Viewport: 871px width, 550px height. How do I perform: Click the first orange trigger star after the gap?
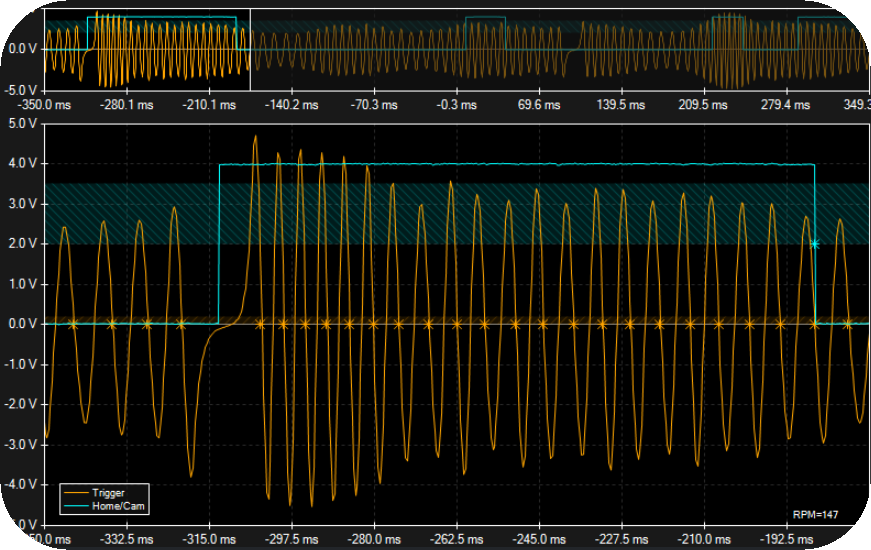click(x=260, y=324)
